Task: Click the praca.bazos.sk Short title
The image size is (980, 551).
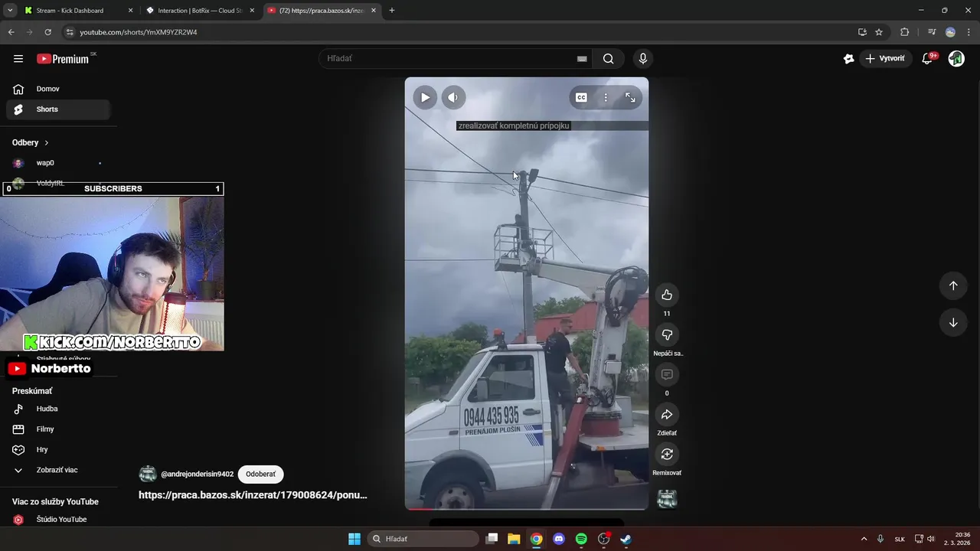Action: click(x=253, y=495)
